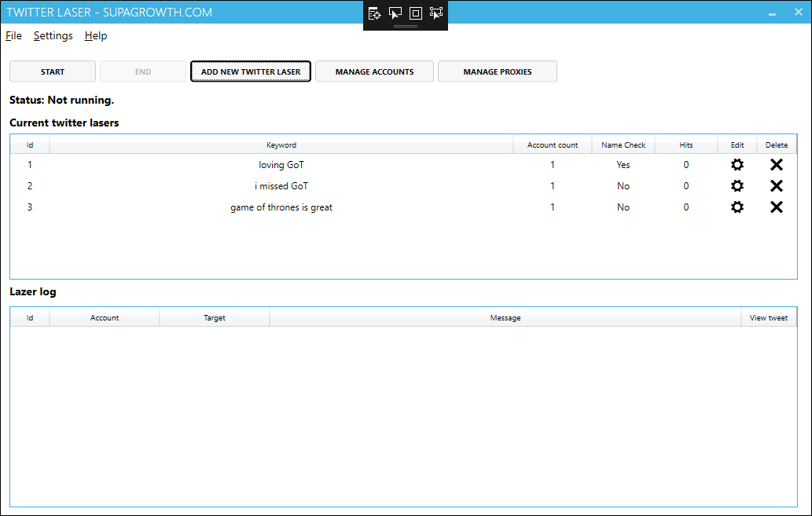812x516 pixels.
Task: Remove the 'game of thrones is great' laser
Action: tap(777, 207)
